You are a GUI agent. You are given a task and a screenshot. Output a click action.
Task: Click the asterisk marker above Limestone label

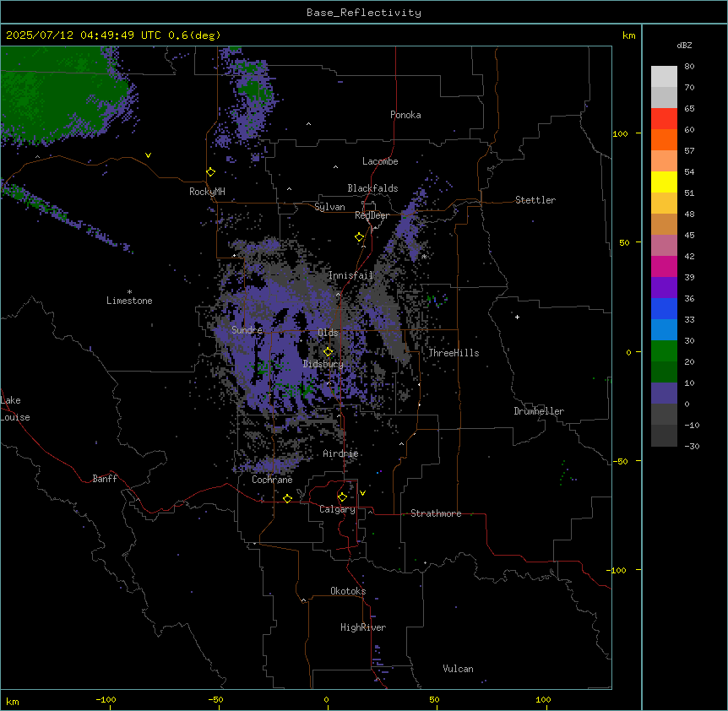click(x=129, y=292)
